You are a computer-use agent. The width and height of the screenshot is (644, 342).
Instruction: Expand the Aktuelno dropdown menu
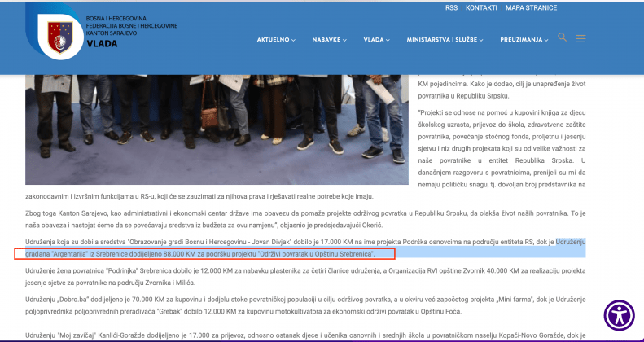point(277,39)
